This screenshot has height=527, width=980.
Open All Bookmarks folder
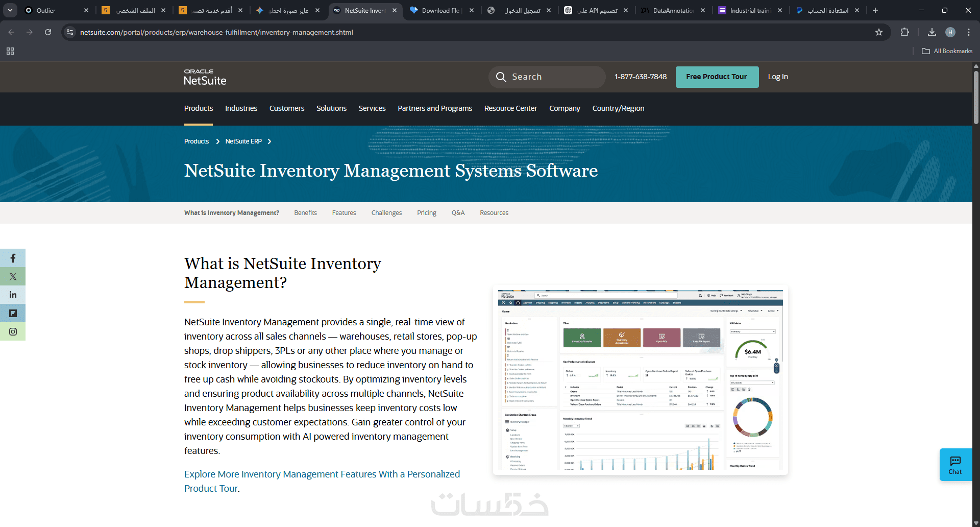pos(947,51)
